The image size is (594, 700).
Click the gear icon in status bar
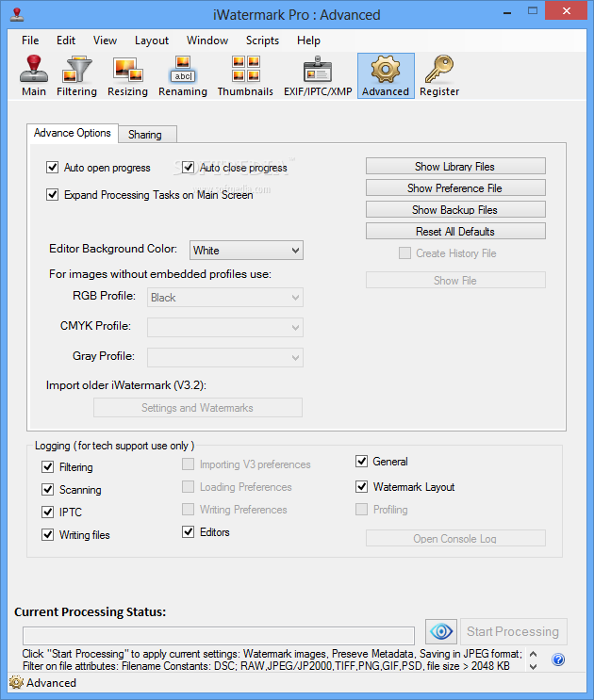click(x=16, y=683)
